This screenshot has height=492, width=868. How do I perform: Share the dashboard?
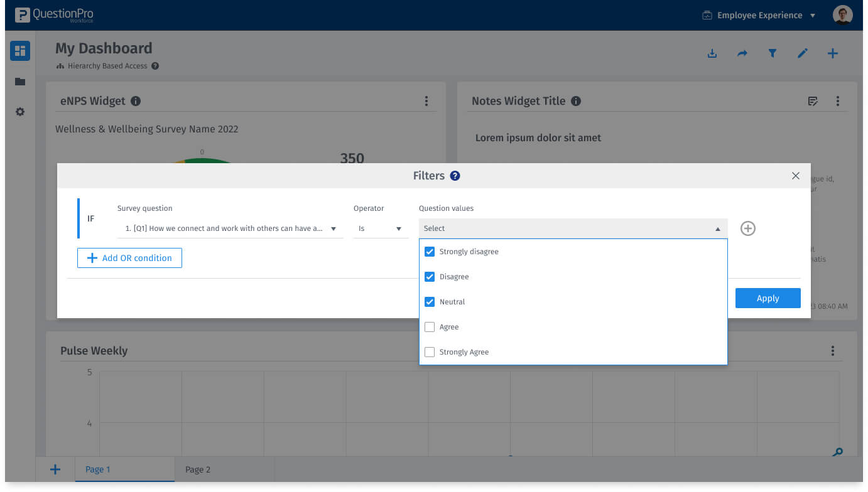(x=742, y=53)
